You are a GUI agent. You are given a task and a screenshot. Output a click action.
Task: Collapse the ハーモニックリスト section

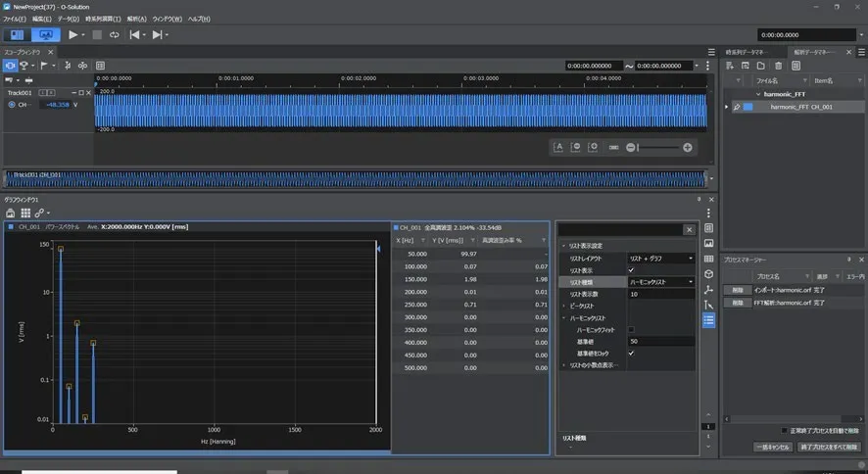(x=564, y=318)
